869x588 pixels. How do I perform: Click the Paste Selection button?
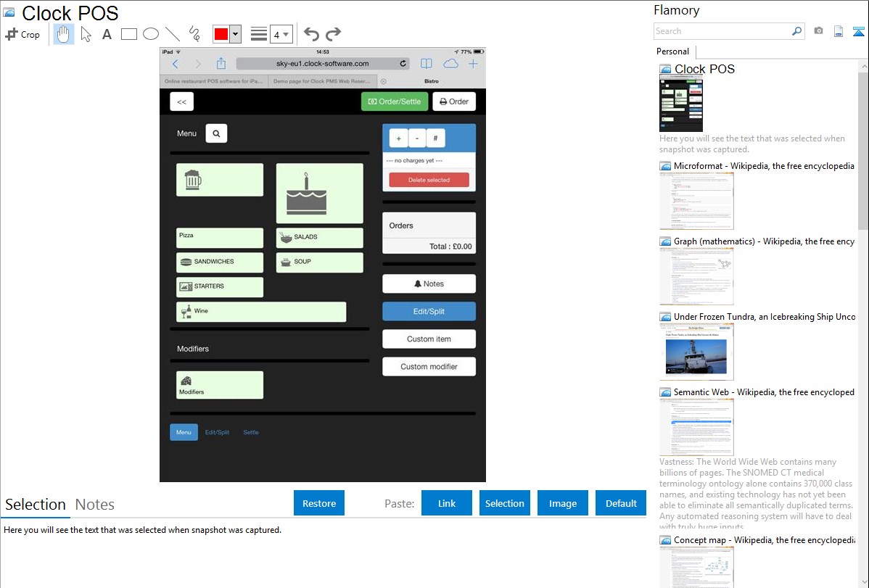point(504,503)
